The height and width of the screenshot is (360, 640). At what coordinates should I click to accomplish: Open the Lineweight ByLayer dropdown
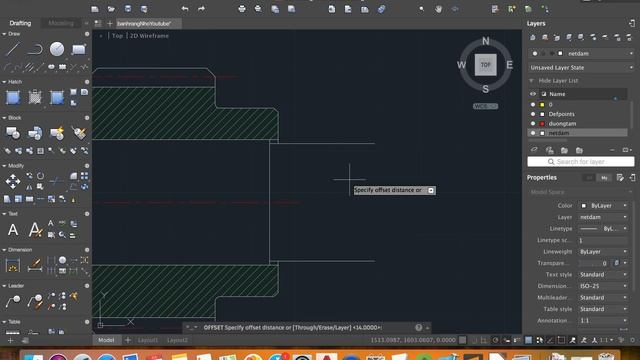[604, 252]
